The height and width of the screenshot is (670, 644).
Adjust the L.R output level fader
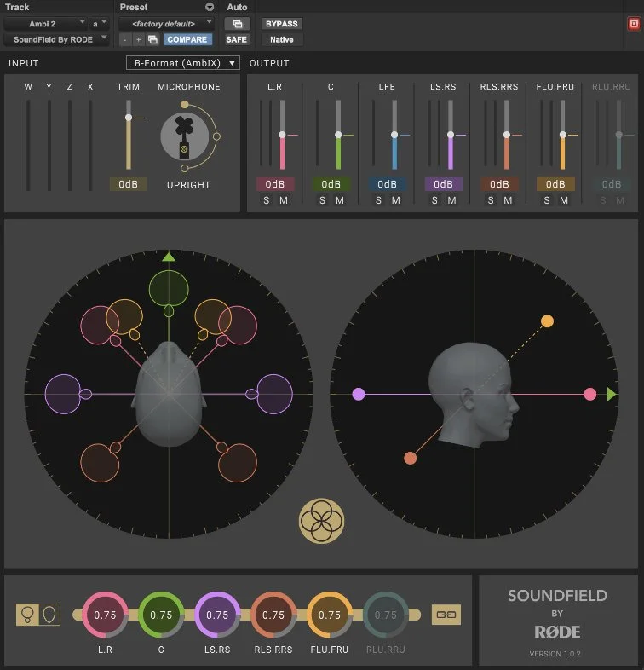(x=282, y=135)
